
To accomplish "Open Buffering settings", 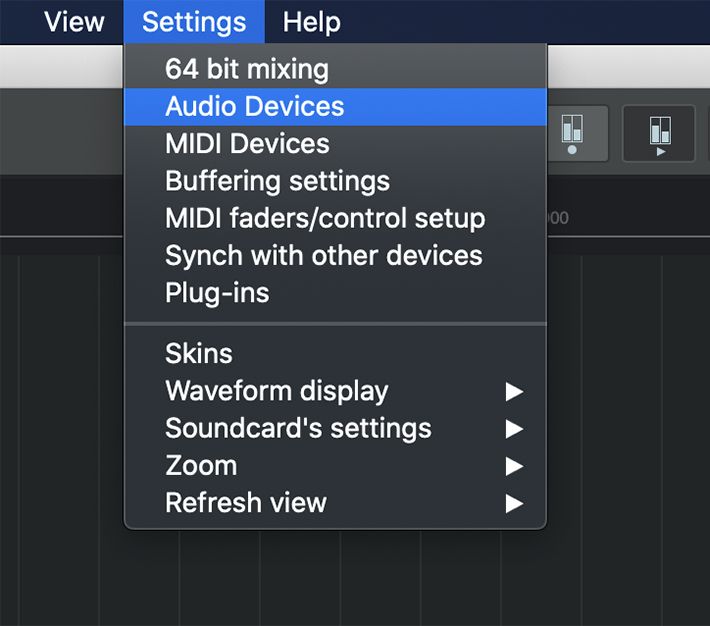I will (335, 181).
